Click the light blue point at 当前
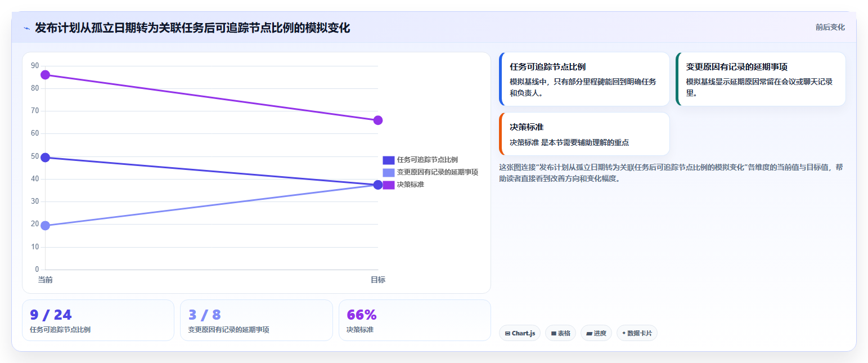 (46, 226)
